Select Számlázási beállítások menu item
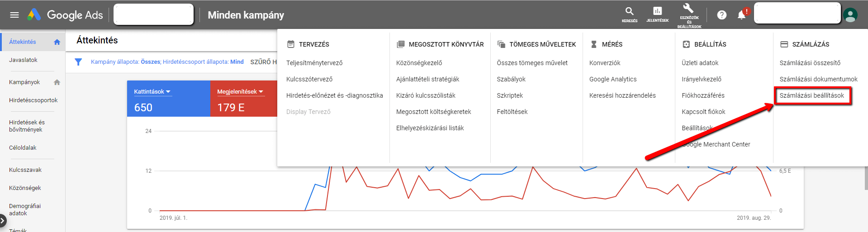 tap(812, 95)
